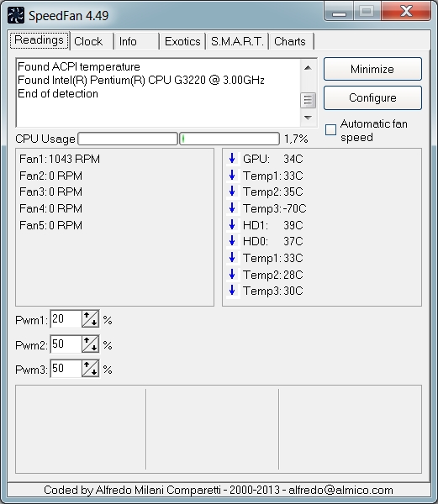Image resolution: width=438 pixels, height=504 pixels.
Task: Open the Clock tab
Action: 92,41
